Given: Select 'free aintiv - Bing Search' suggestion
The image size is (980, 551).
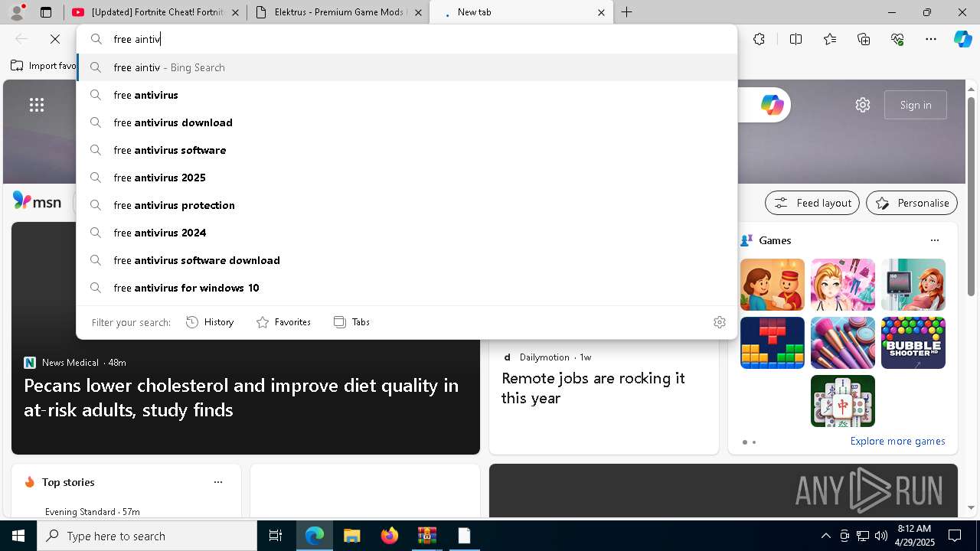Looking at the screenshot, I should (x=407, y=67).
